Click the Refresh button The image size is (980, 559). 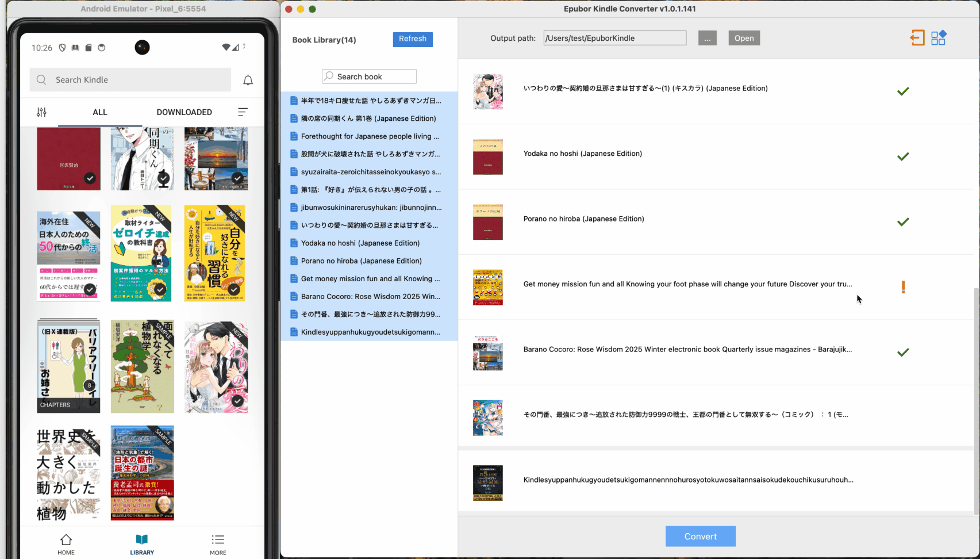pyautogui.click(x=413, y=39)
